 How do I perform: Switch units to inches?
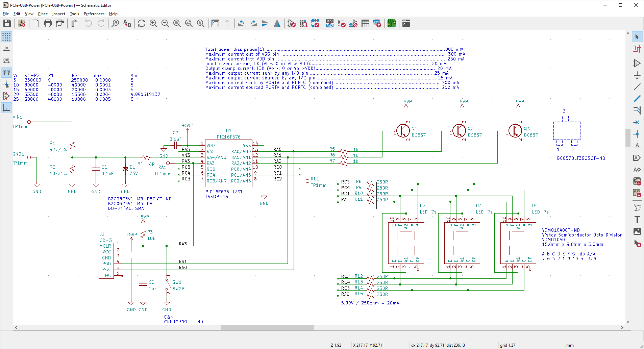6,49
